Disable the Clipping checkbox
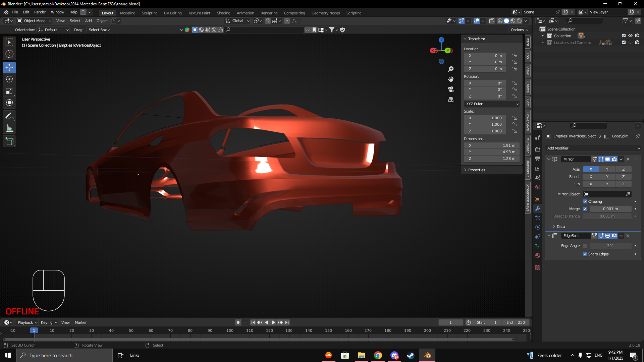 pos(585,201)
